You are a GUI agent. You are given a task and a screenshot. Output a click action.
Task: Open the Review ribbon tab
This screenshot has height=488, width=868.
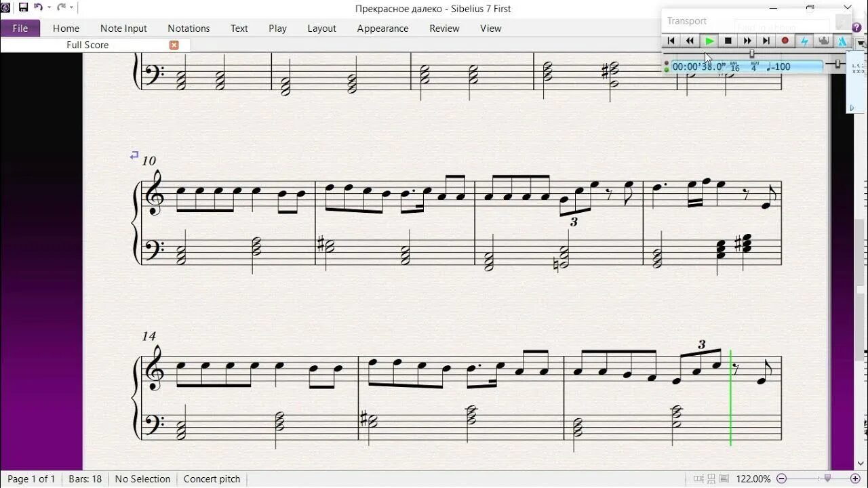(x=444, y=28)
